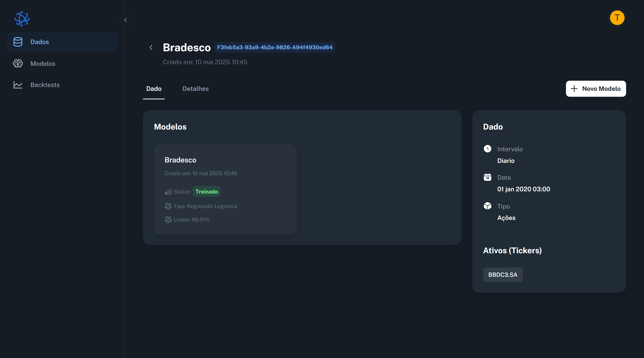This screenshot has height=358, width=644.
Task: Click the atom logo in the sidebar
Action: click(22, 19)
